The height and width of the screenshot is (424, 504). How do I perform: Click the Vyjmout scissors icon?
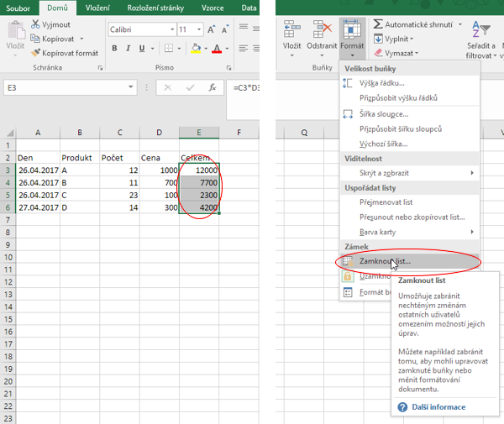click(x=35, y=25)
